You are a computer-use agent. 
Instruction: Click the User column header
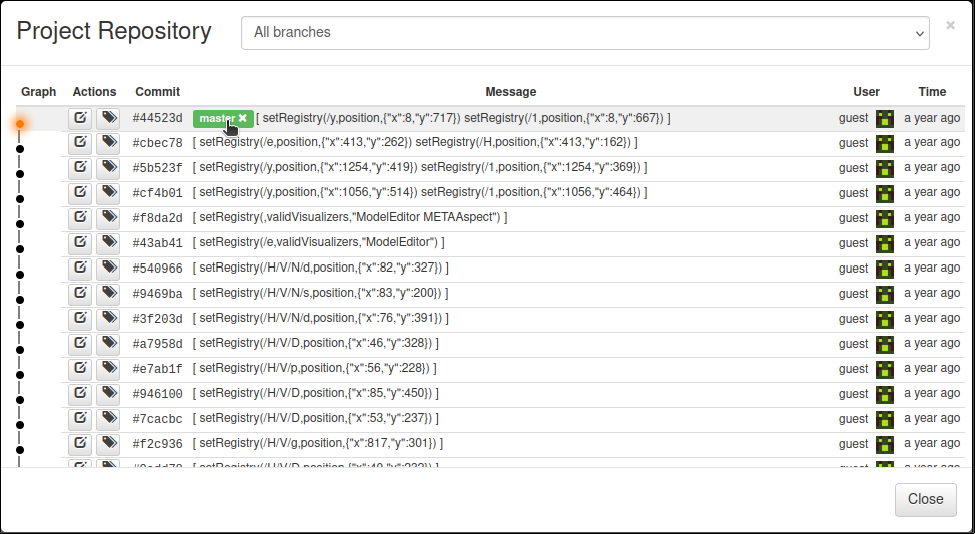click(866, 91)
